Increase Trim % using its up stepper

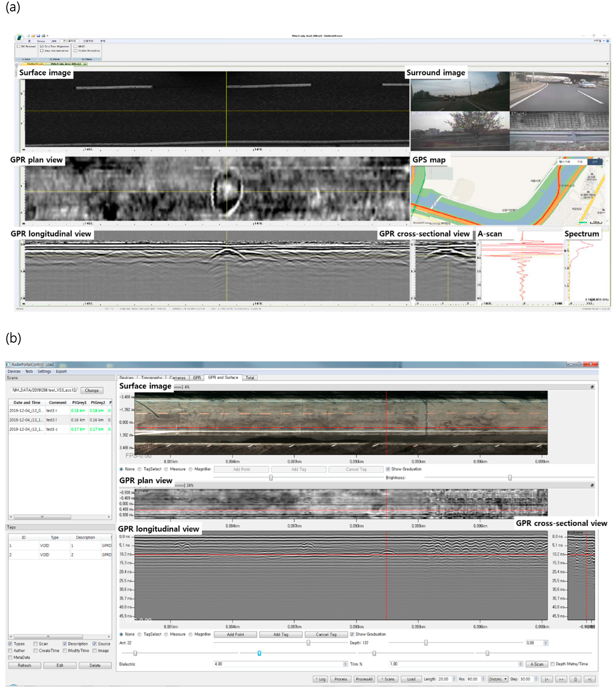520,663
